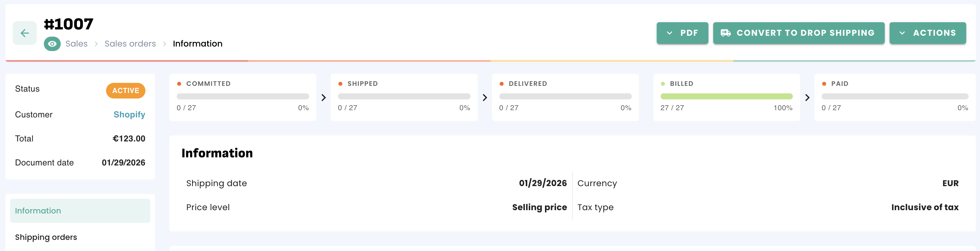Viewport: 980px width, 251px height.
Task: Go to Sales orders breadcrumb
Action: tap(130, 44)
